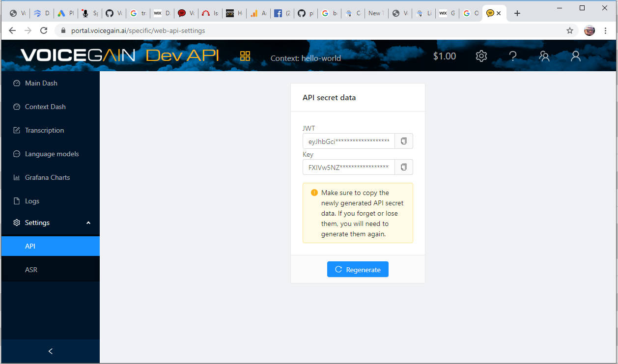
Task: Copy the Key value to clipboard
Action: tap(404, 167)
